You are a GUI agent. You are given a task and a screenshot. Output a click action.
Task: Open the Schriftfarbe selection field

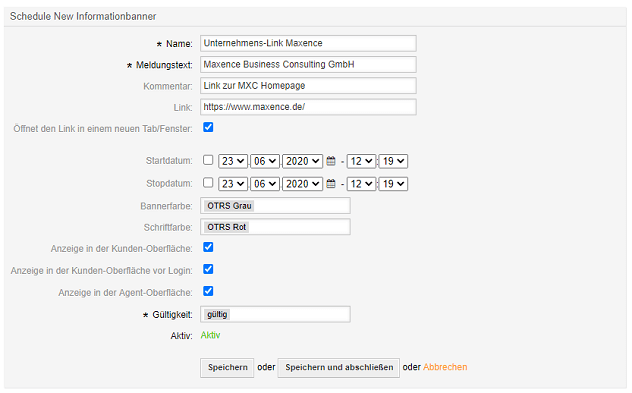275,227
